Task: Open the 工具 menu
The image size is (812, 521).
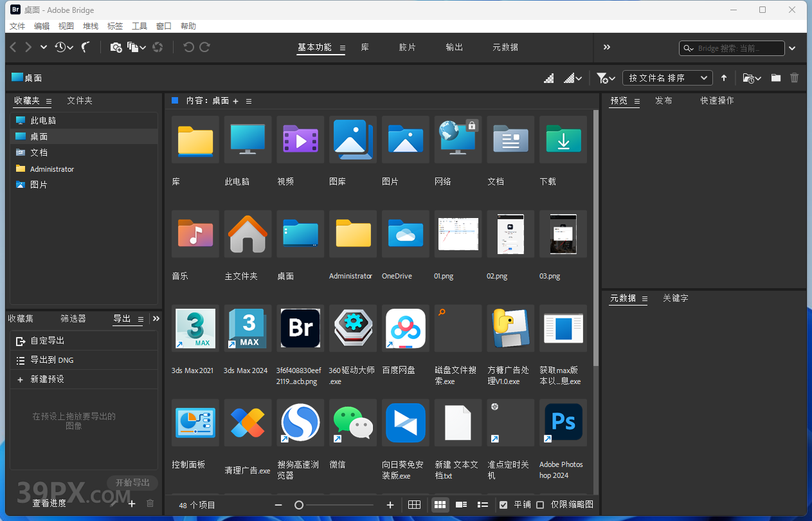Action: tap(140, 26)
